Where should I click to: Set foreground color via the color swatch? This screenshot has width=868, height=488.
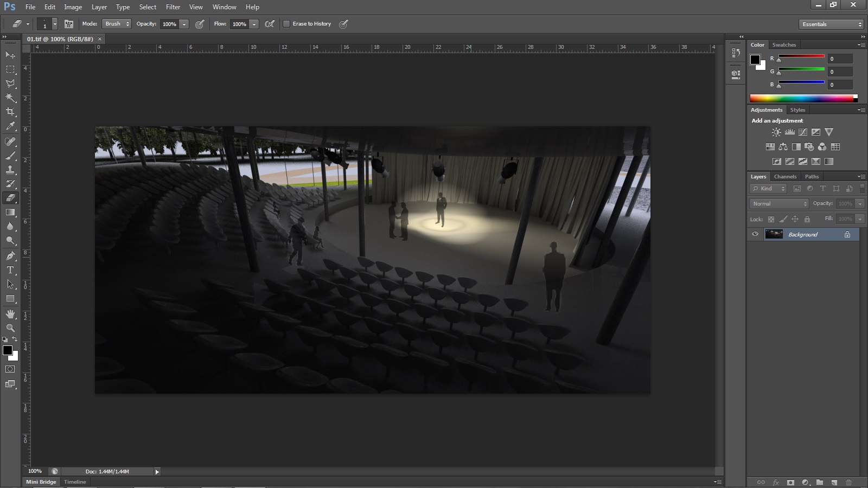(x=8, y=351)
